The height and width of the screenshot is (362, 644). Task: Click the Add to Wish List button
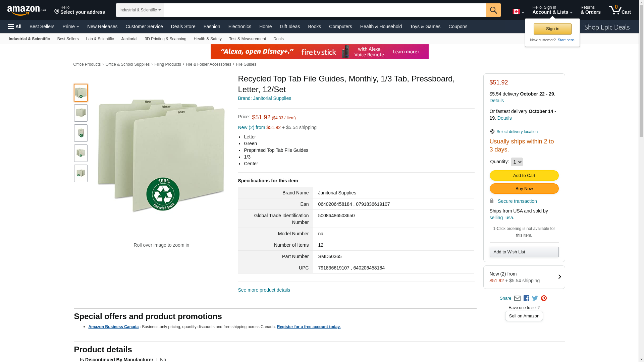[x=524, y=252]
